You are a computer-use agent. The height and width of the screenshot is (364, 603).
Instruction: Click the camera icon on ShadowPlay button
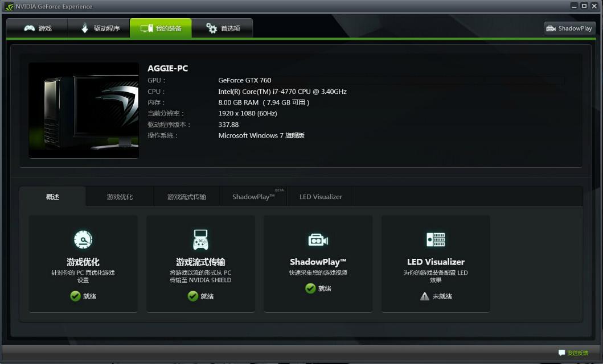[551, 28]
